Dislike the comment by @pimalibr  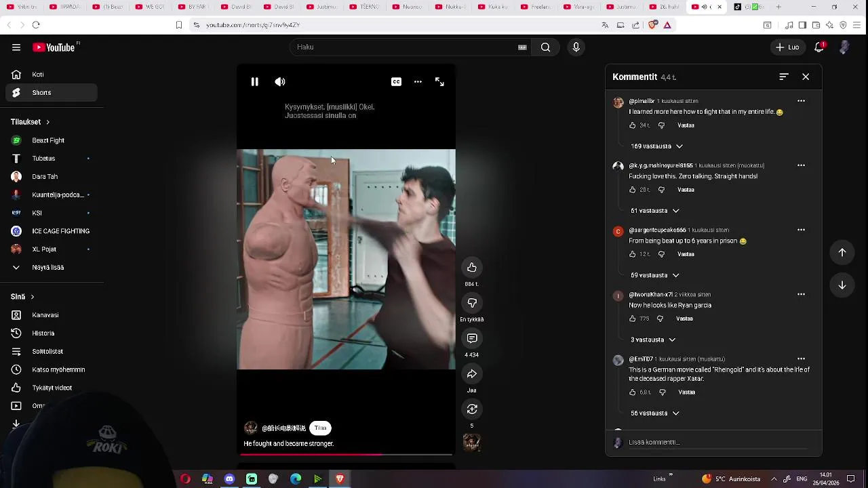662,125
